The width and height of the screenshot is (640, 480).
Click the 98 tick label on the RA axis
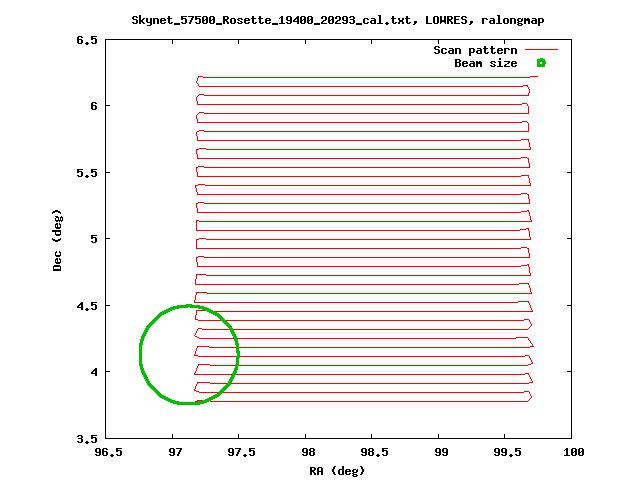(x=308, y=452)
